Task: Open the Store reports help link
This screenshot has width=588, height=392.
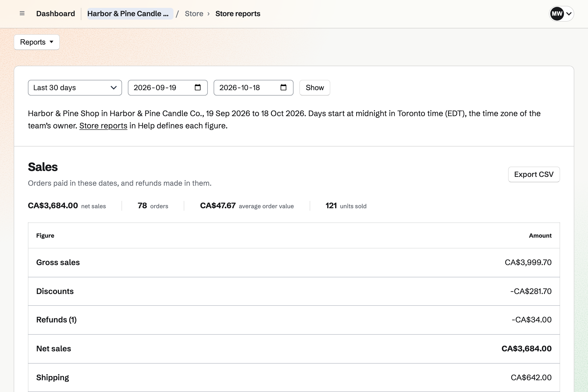Action: 103,125
